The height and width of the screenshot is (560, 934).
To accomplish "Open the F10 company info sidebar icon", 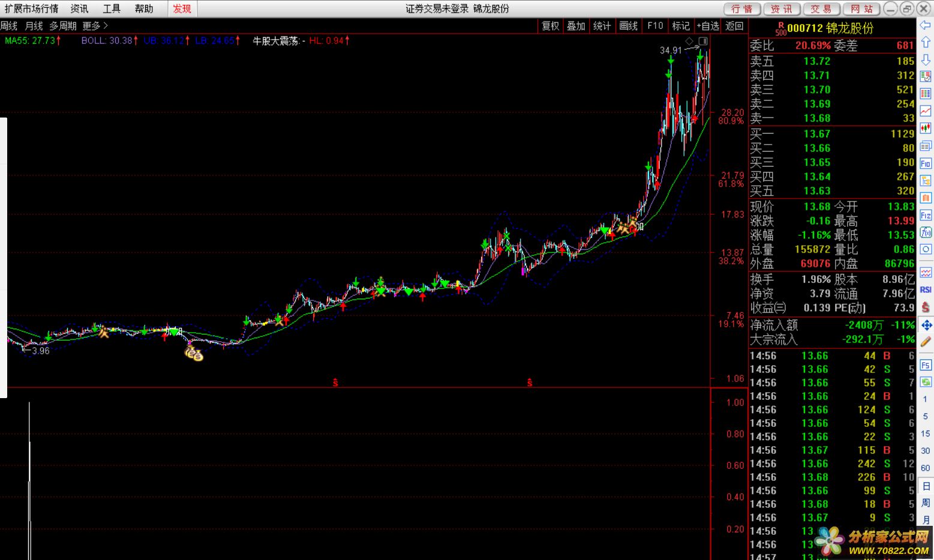I will point(926,163).
